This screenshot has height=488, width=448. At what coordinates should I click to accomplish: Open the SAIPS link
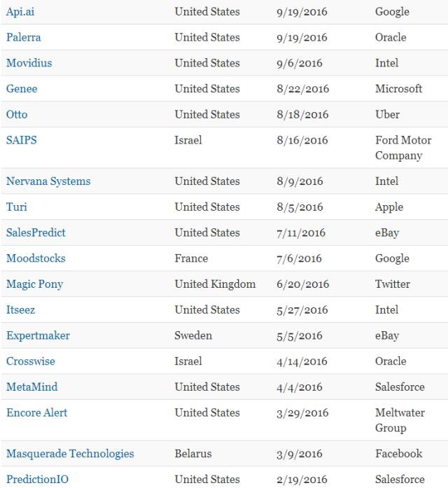[x=22, y=140]
